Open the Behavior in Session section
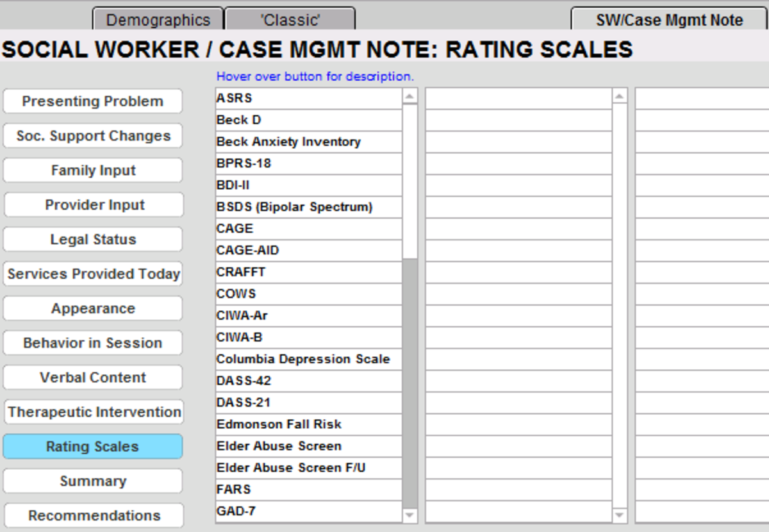The height and width of the screenshot is (532, 769). (x=92, y=343)
